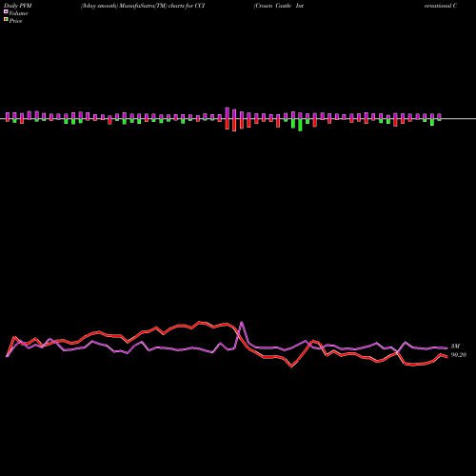Click the tallest magenta volume bar mid-chart

228,113
